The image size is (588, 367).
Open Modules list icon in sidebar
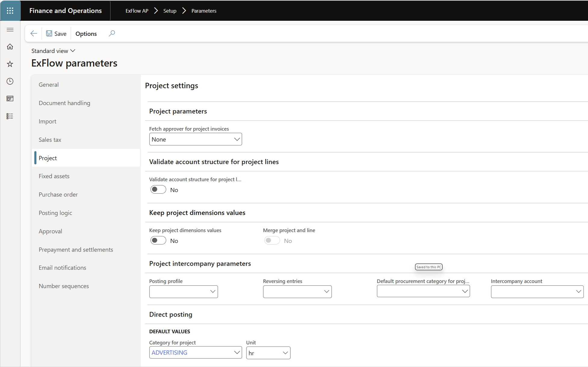(10, 116)
